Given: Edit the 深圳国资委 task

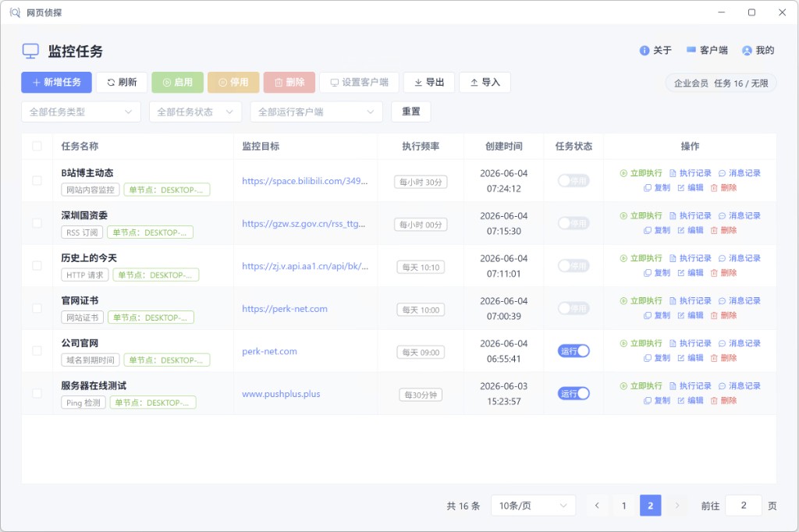Looking at the screenshot, I should click(691, 230).
